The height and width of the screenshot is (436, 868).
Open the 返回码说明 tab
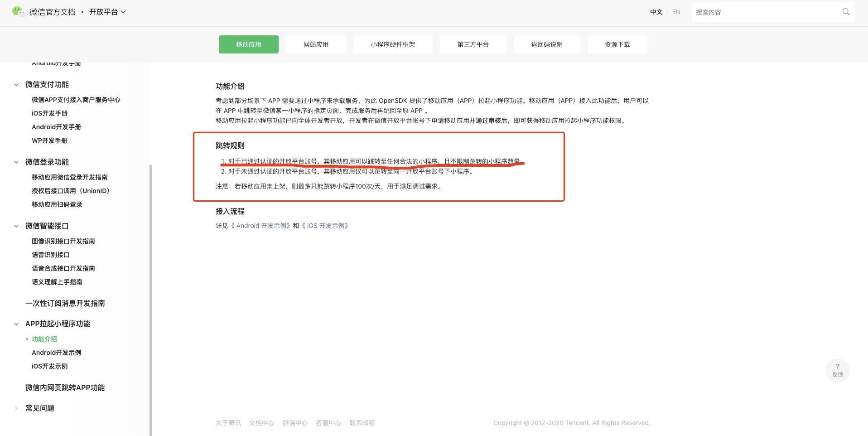[x=547, y=44]
